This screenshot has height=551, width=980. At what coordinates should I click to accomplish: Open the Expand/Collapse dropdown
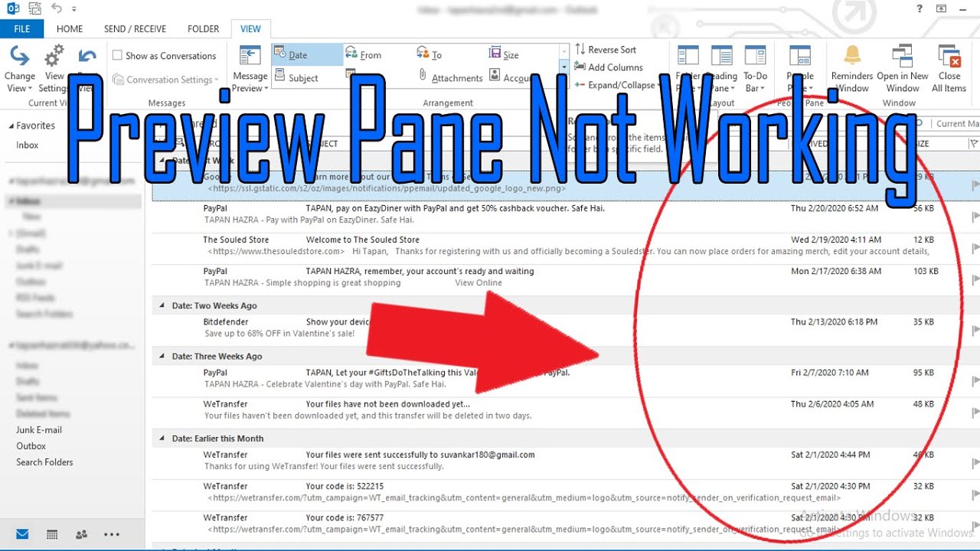[616, 85]
